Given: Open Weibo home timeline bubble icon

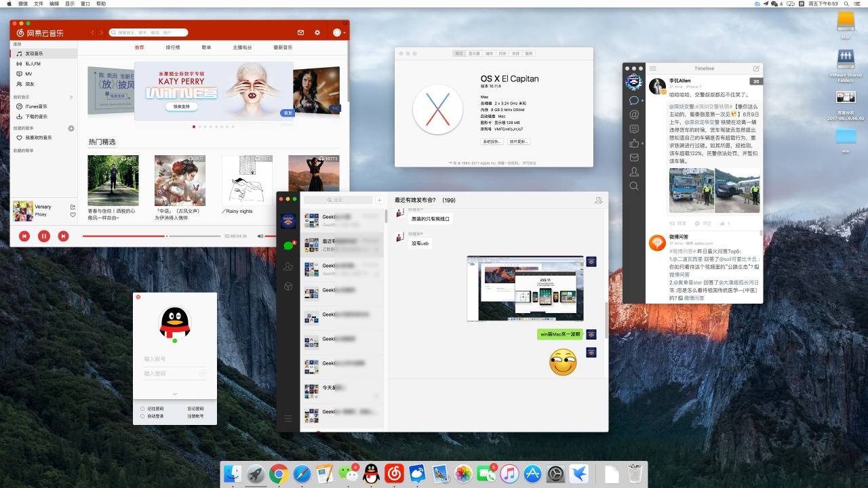Looking at the screenshot, I should click(634, 100).
